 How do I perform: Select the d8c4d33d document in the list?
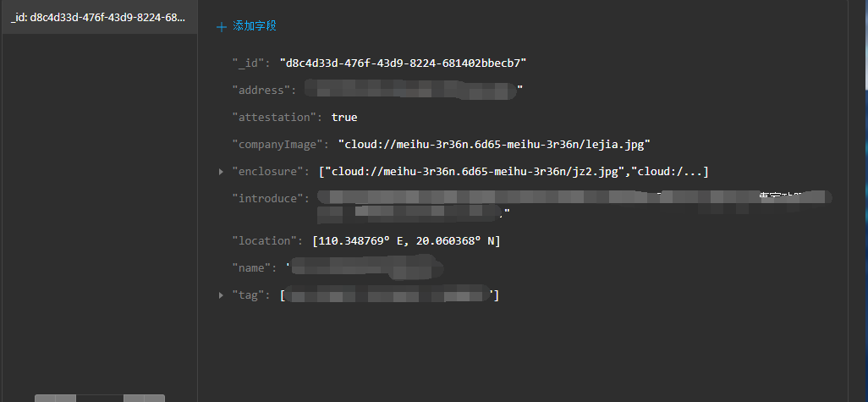tap(98, 17)
